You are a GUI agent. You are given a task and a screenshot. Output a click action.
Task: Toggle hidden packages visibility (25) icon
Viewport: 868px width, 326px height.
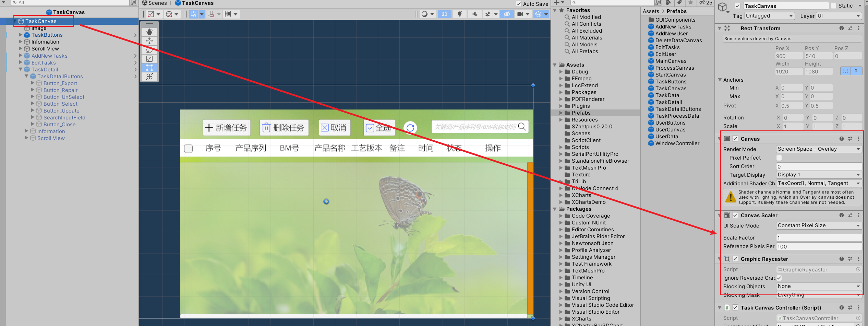[706, 3]
